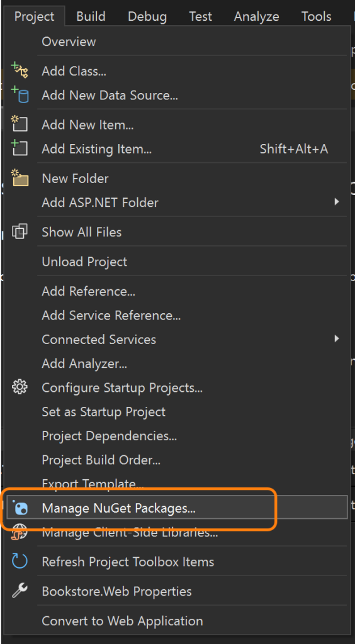Select Show All Files entry
This screenshot has height=644, width=355.
(x=177, y=232)
